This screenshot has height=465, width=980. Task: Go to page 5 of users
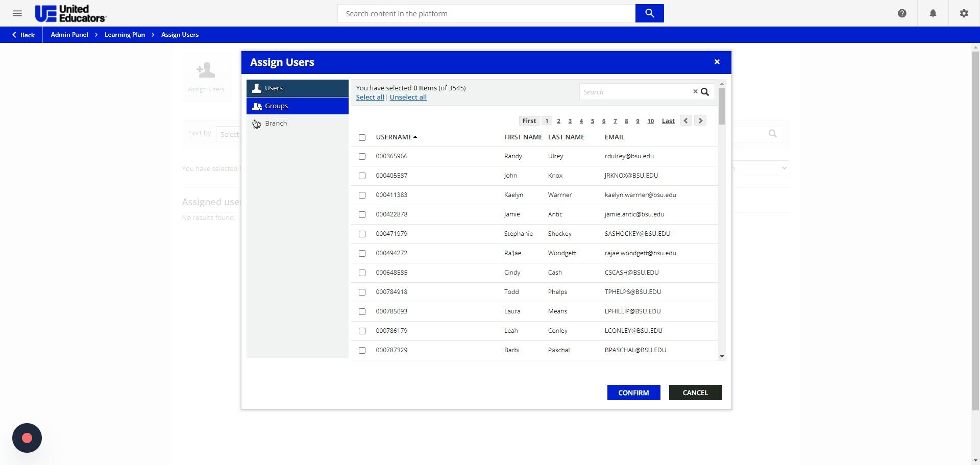[x=592, y=121]
